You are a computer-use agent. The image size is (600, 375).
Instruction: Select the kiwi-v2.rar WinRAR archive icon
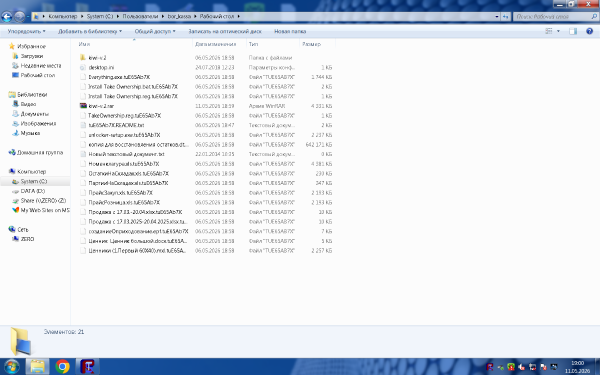[x=83, y=106]
